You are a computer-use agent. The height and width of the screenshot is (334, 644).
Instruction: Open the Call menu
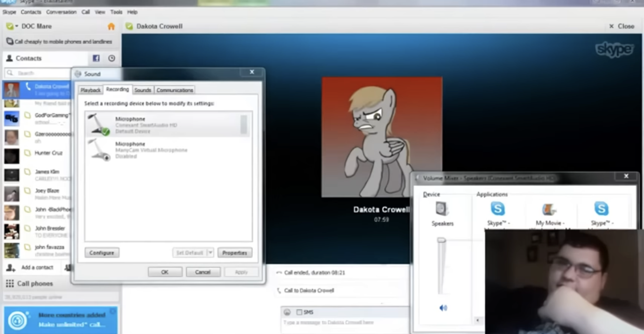click(85, 12)
